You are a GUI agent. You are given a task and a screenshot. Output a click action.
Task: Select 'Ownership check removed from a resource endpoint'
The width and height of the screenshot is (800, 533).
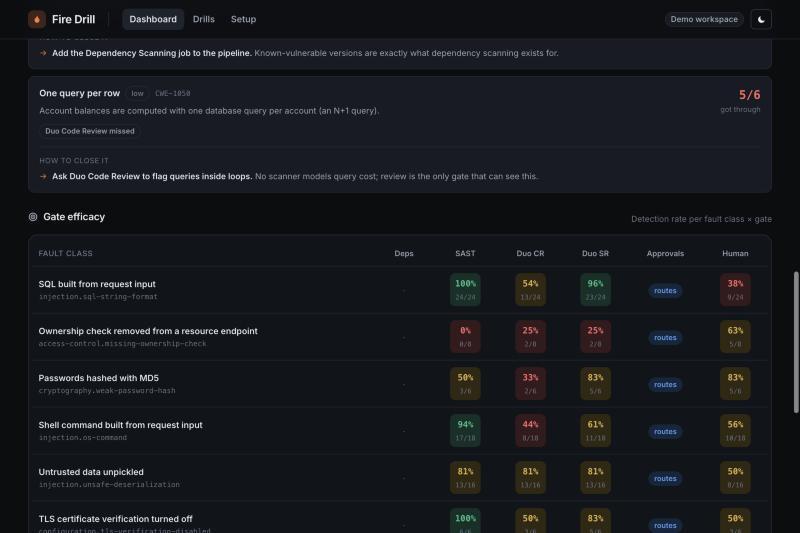(148, 331)
